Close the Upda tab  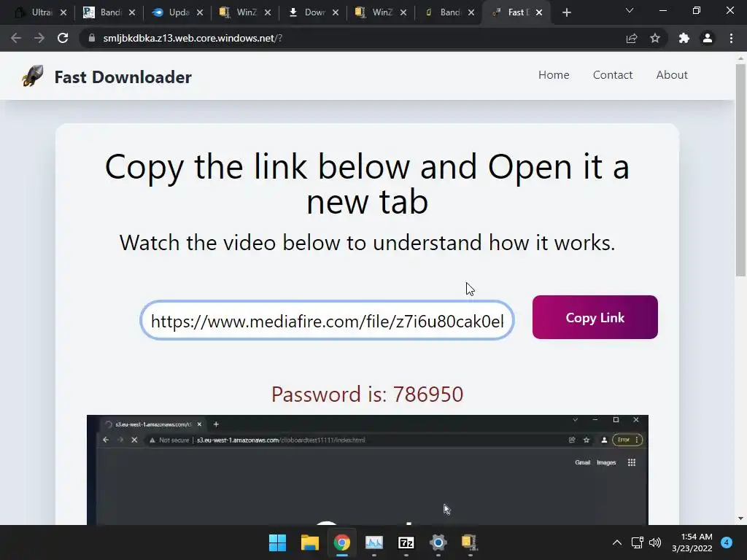200,12
